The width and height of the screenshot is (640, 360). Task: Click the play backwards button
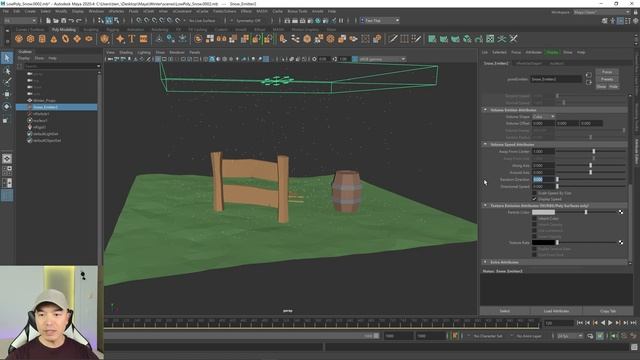[x=603, y=323]
